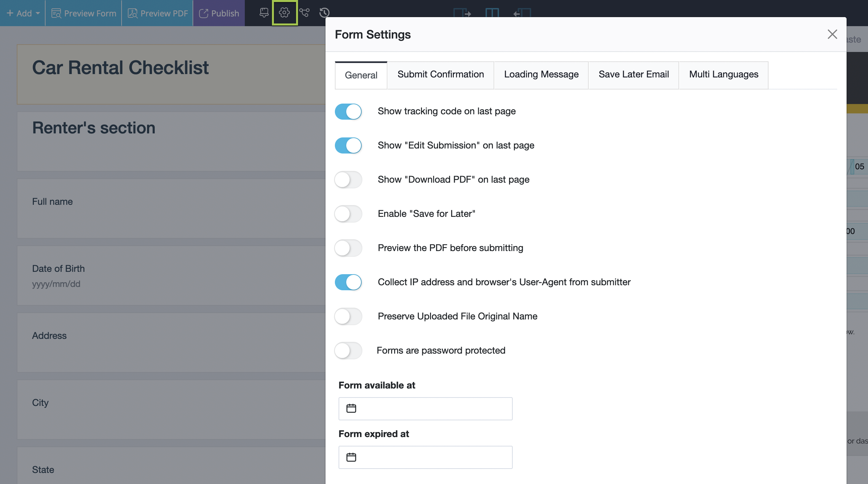Click the Preview Form button
The image size is (868, 484).
click(84, 13)
